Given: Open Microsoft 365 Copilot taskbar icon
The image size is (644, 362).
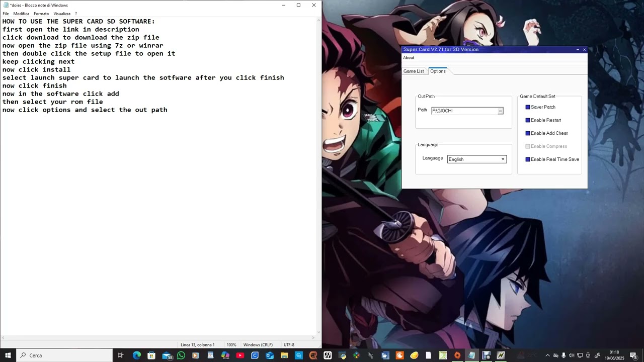Looking at the screenshot, I should click(x=225, y=355).
